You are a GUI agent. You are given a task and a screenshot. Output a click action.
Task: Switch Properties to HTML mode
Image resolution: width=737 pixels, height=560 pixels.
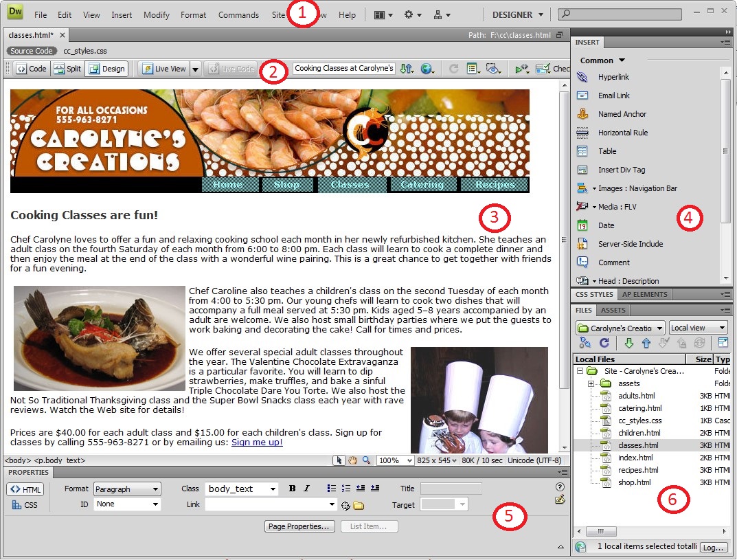tap(25, 489)
